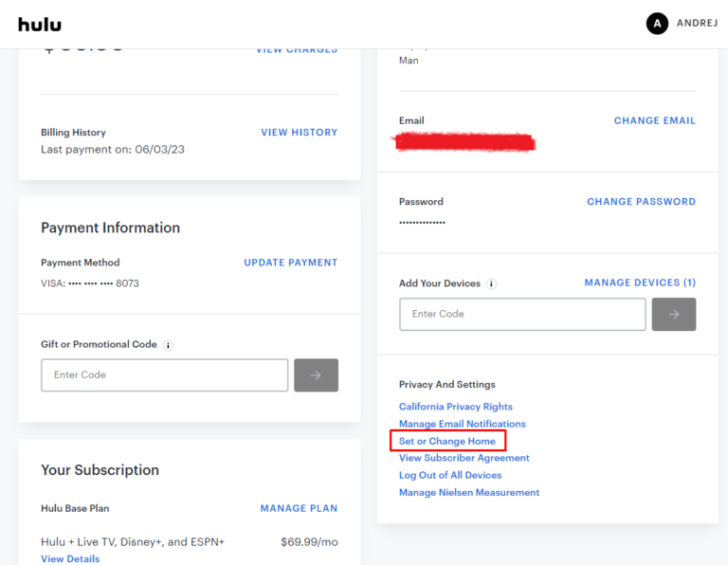Select Set or Change Home
This screenshot has width=728, height=565.
pyautogui.click(x=447, y=441)
